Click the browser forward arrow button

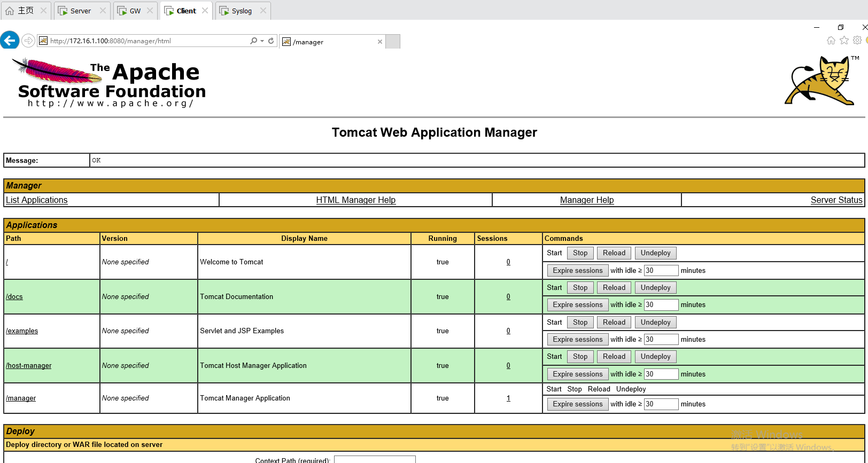pos(28,41)
